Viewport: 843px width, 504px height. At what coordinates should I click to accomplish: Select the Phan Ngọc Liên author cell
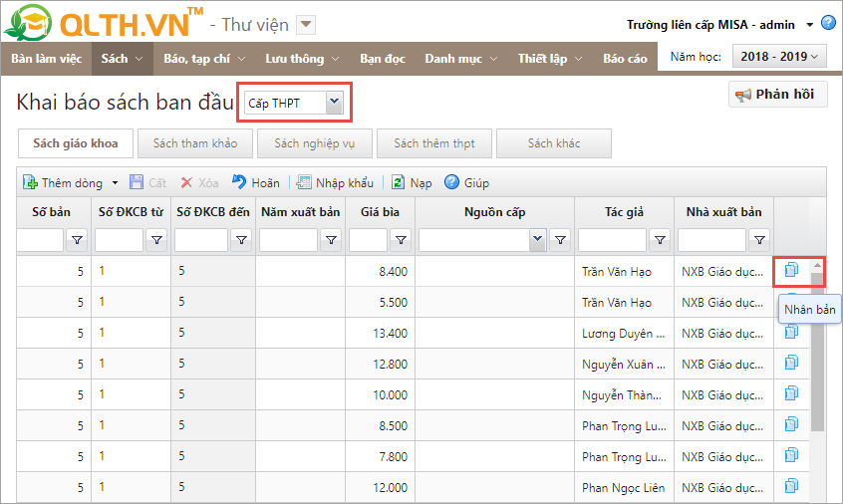(624, 488)
